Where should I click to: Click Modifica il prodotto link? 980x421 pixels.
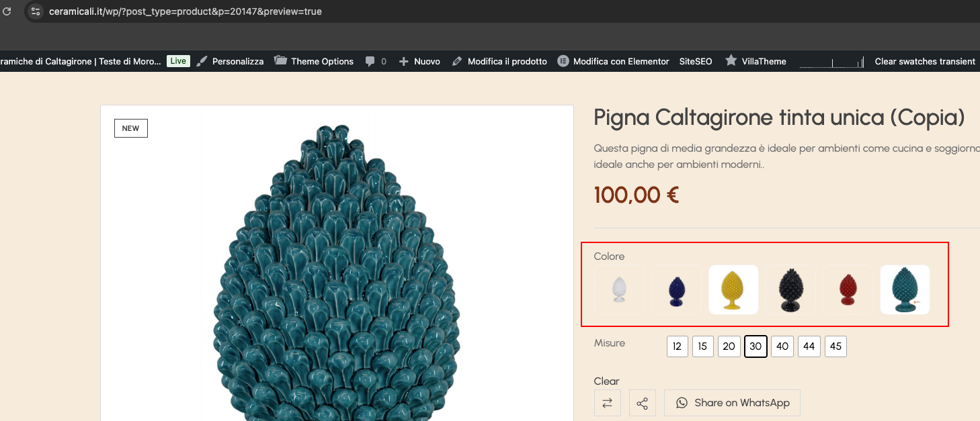tap(499, 61)
